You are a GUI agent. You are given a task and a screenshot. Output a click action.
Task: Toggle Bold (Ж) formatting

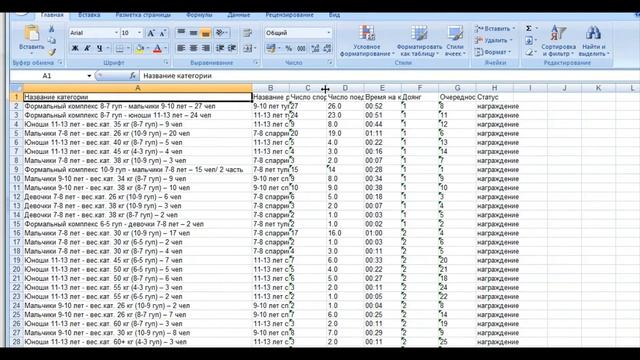tap(75, 49)
